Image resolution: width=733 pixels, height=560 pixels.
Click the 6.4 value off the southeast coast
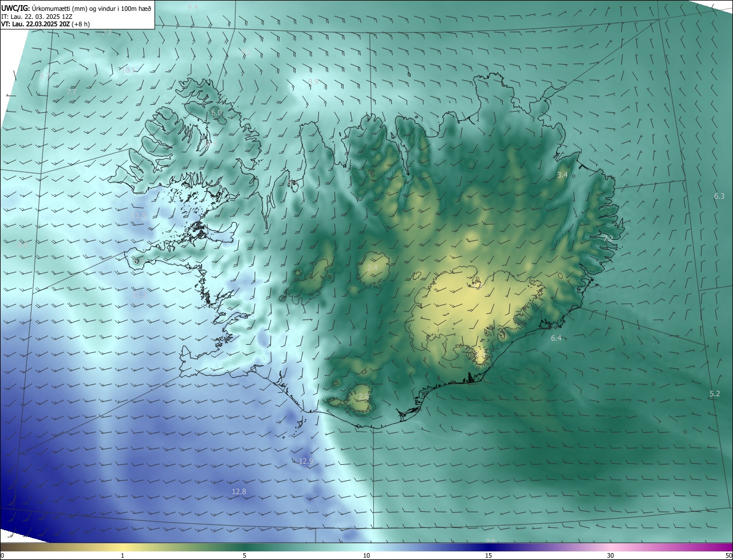point(556,338)
